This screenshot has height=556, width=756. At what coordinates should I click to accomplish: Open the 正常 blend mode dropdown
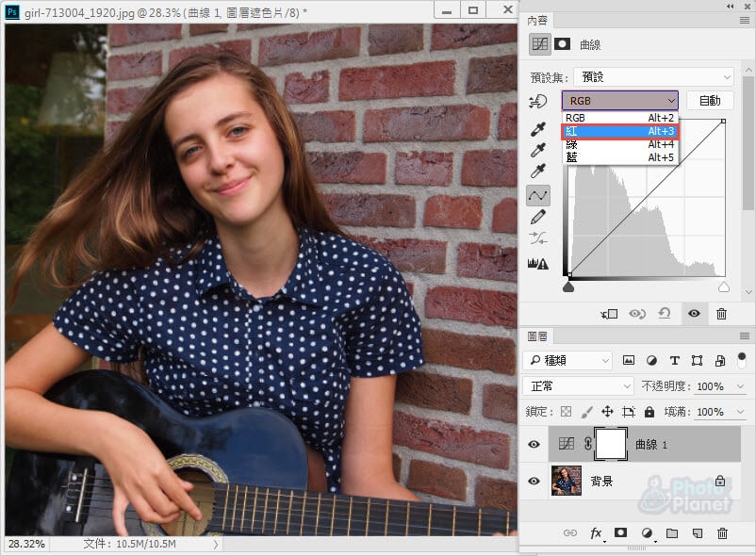pyautogui.click(x=578, y=386)
